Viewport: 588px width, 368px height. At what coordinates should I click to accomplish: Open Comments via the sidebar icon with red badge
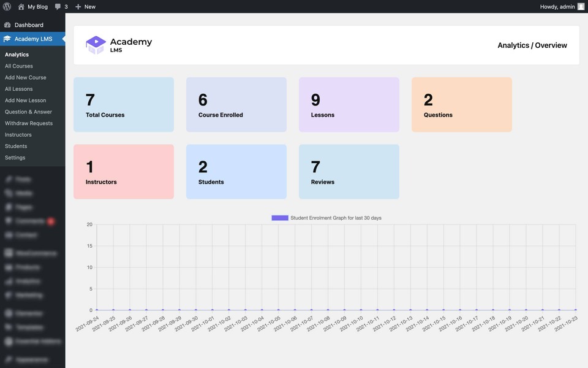click(8, 221)
